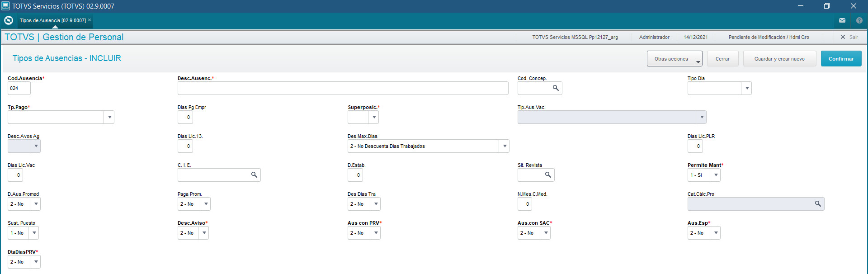Click the Administrador user label

pos(654,37)
